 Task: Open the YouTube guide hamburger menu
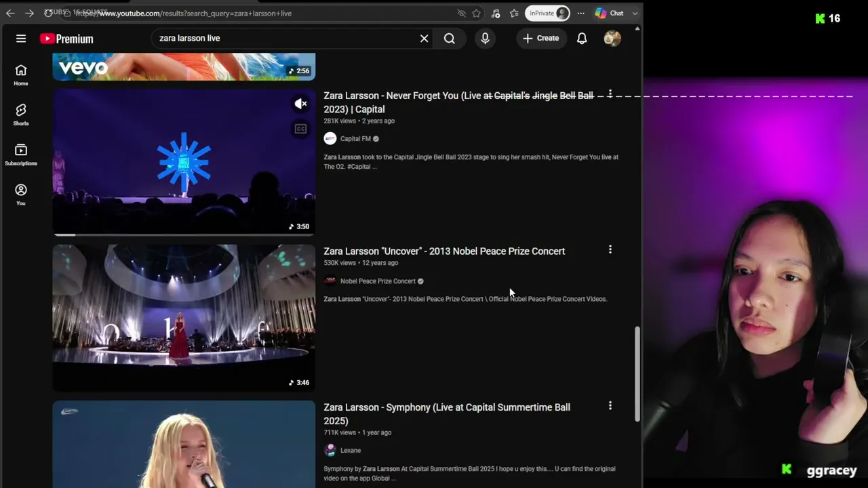tap(21, 39)
